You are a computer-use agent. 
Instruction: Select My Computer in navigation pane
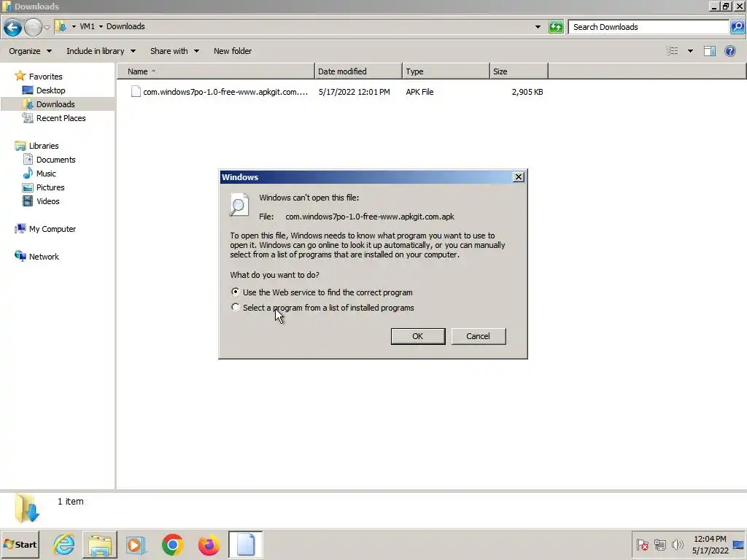pyautogui.click(x=52, y=228)
